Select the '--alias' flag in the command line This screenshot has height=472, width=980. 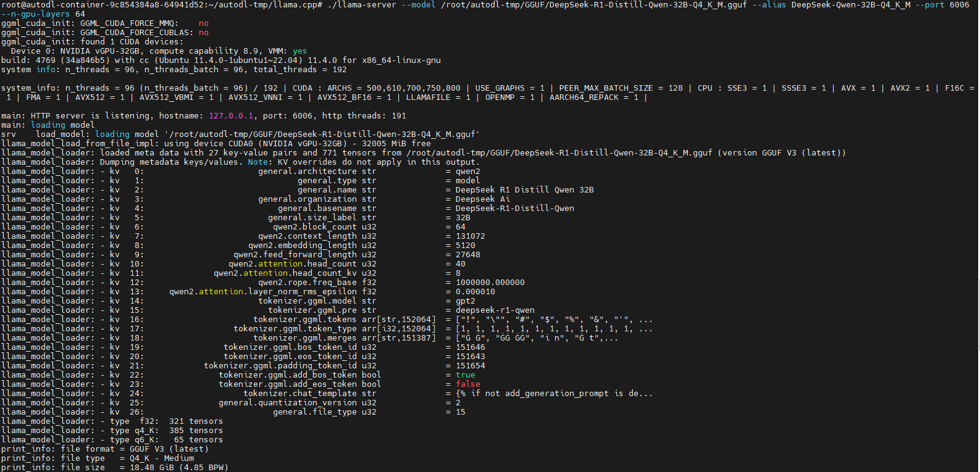[769, 5]
